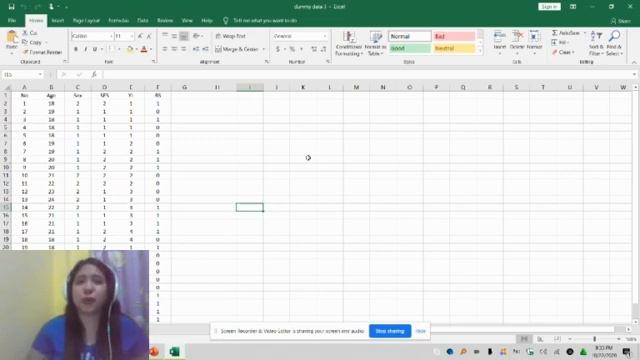
Task: Toggle Align Left horizontal alignment
Action: (x=165, y=49)
